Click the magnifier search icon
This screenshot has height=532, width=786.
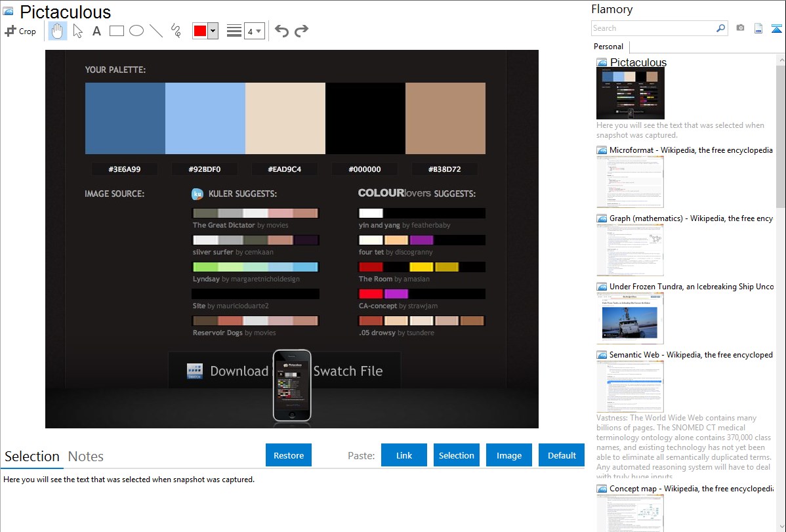(x=720, y=28)
